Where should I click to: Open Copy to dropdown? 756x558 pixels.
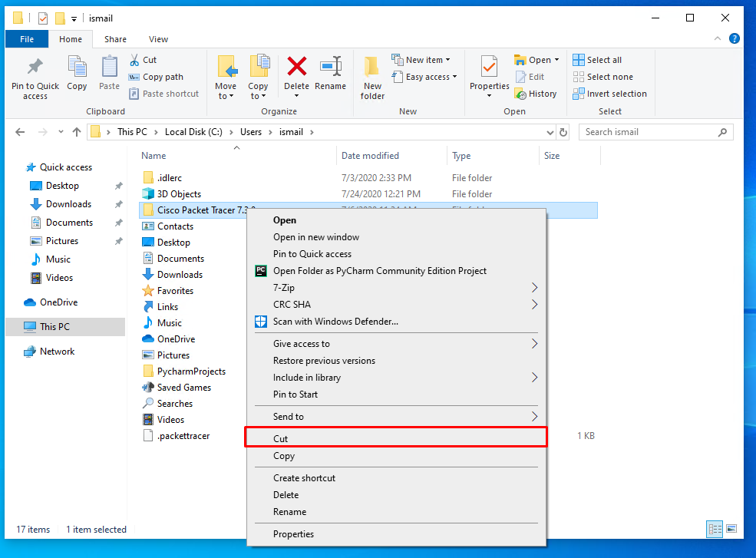[x=258, y=96]
